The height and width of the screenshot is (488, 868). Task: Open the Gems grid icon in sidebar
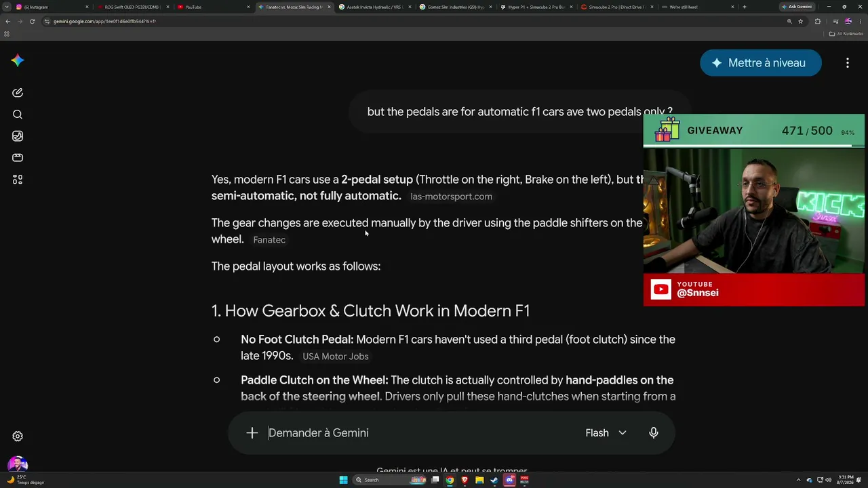pyautogui.click(x=18, y=180)
